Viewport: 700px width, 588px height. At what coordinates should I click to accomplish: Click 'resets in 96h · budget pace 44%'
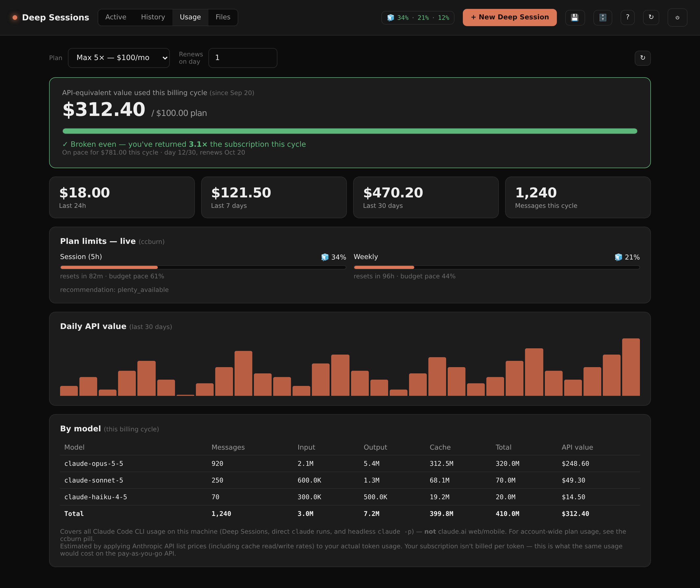pos(405,276)
